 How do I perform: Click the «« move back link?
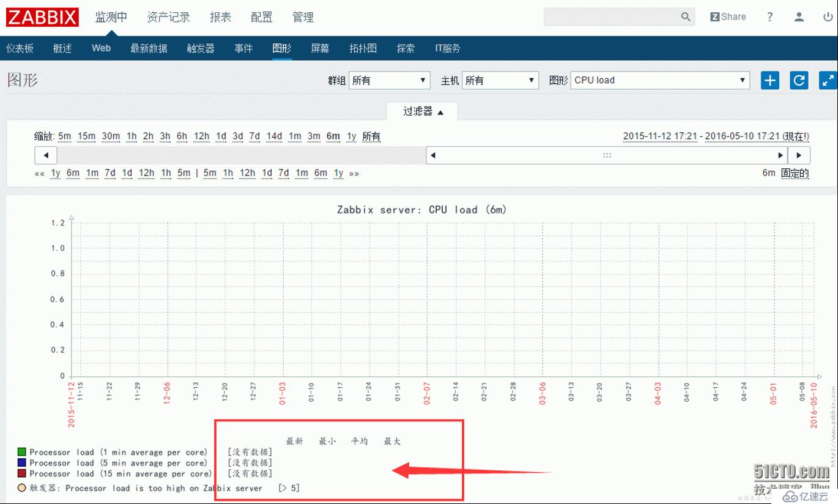click(x=40, y=173)
